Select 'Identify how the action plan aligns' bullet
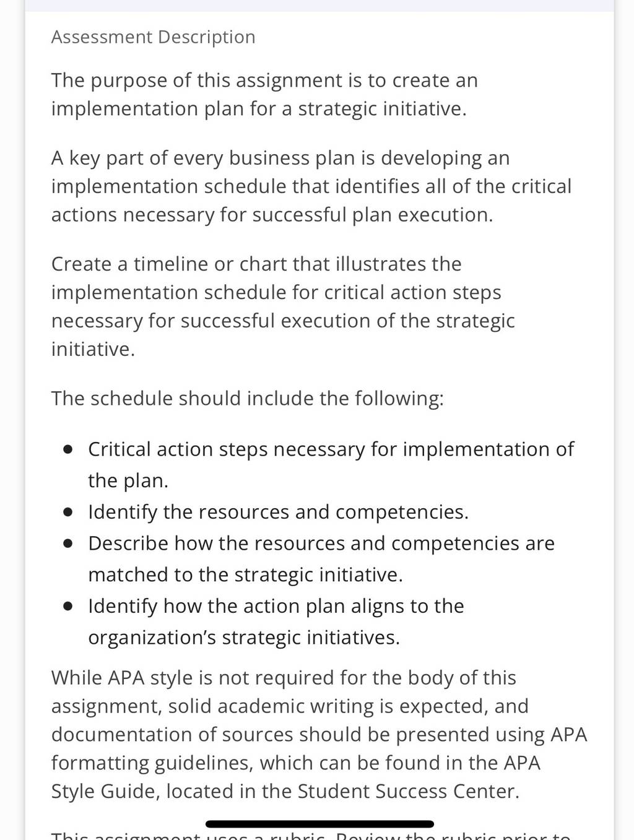The width and height of the screenshot is (634, 840). coord(276,621)
